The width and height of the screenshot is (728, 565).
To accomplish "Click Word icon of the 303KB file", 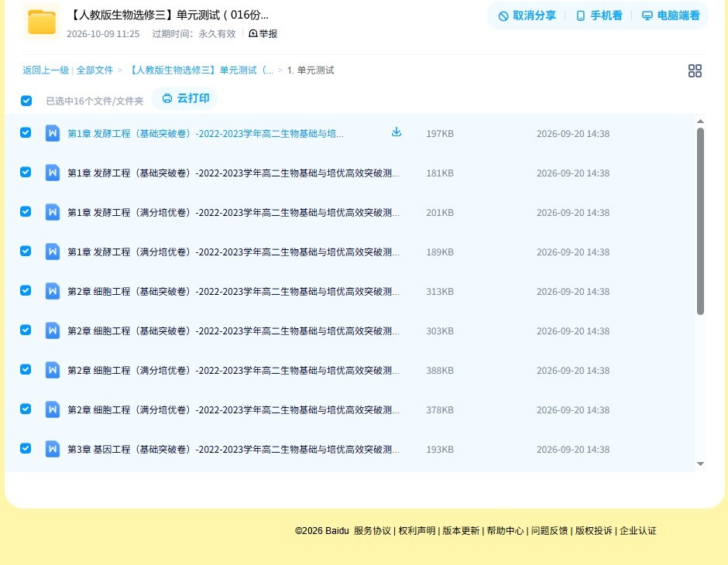I will click(53, 330).
